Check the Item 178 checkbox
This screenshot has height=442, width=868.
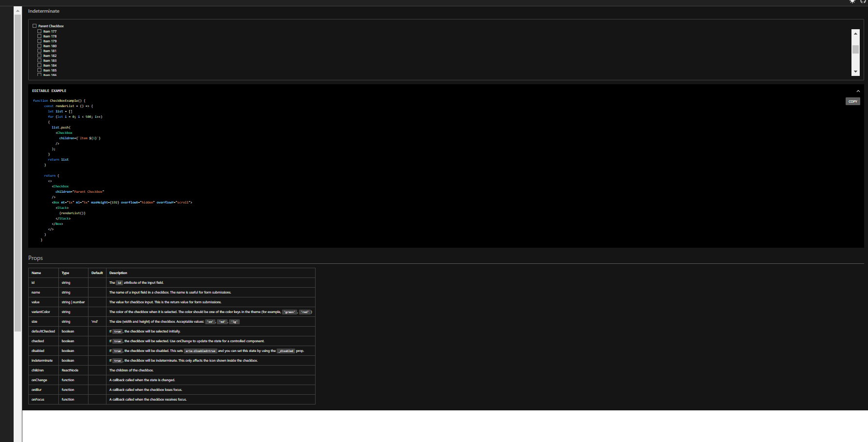39,36
